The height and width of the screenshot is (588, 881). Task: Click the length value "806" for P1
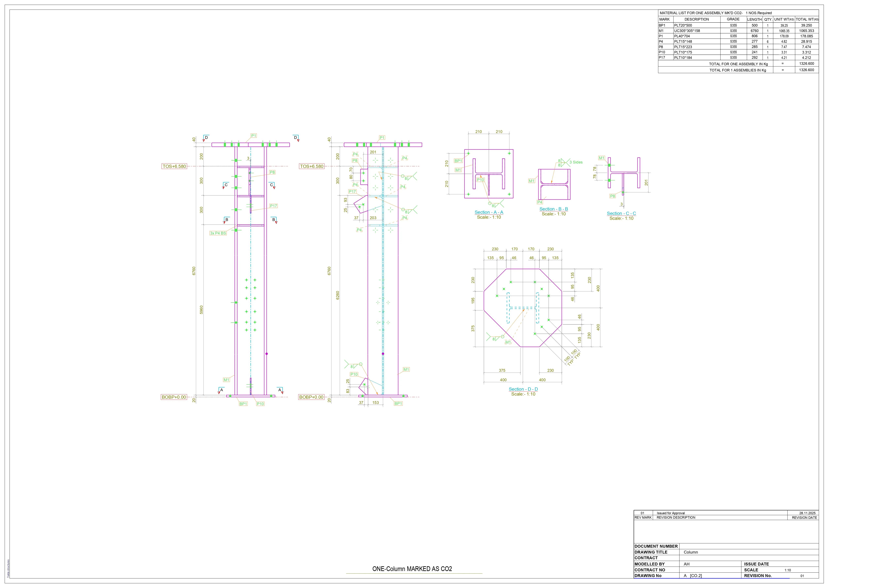coord(755,36)
